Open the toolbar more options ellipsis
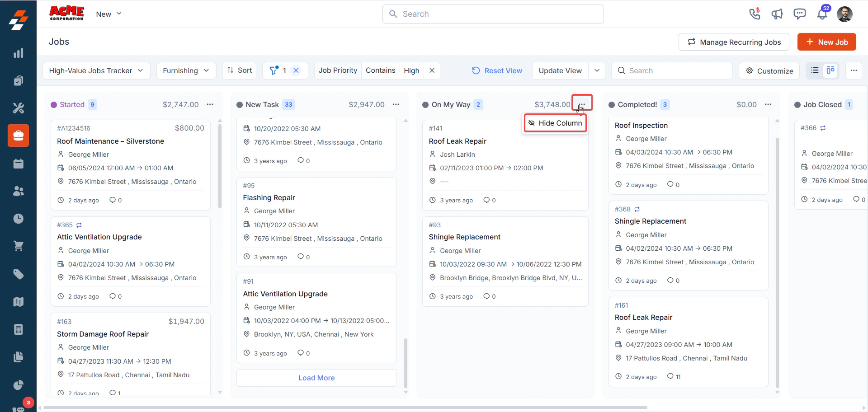Image resolution: width=868 pixels, height=412 pixels. pyautogui.click(x=854, y=70)
